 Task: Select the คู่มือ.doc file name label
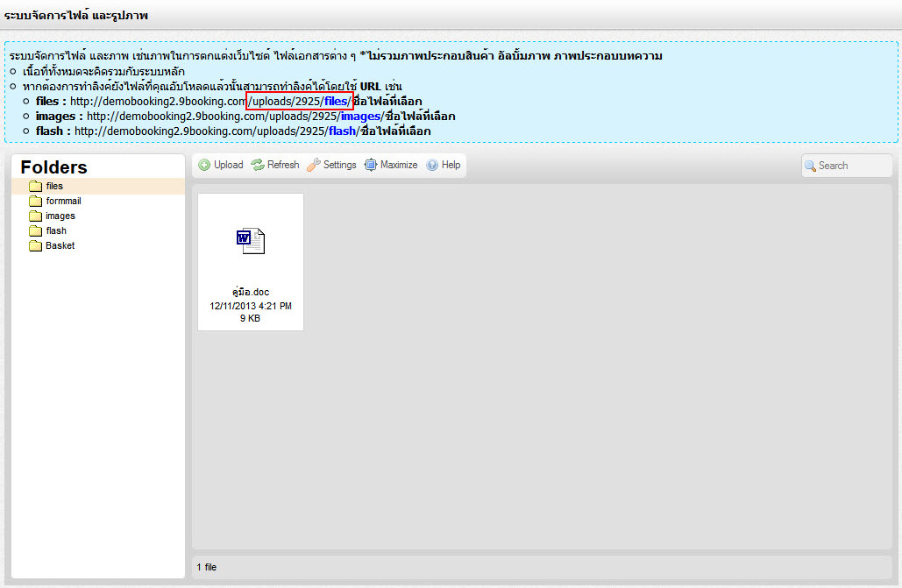251,293
